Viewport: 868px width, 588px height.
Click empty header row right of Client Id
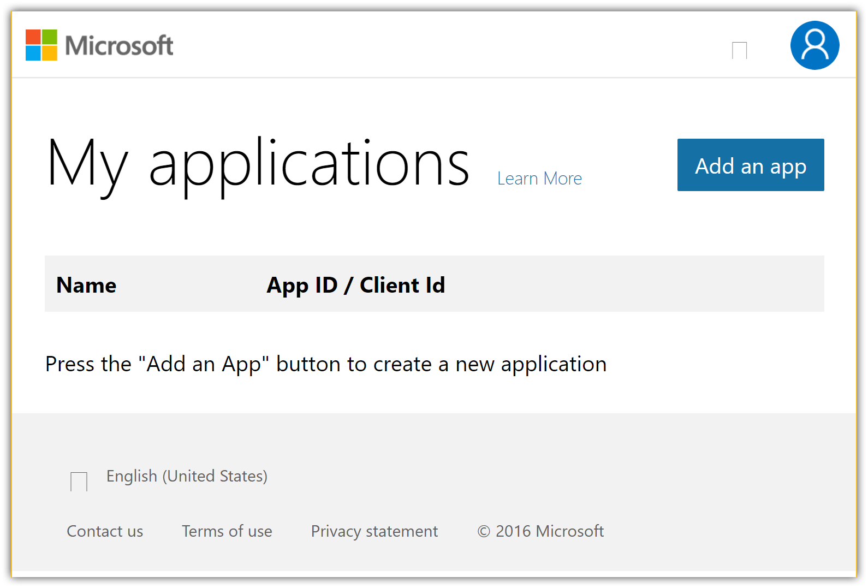click(633, 284)
